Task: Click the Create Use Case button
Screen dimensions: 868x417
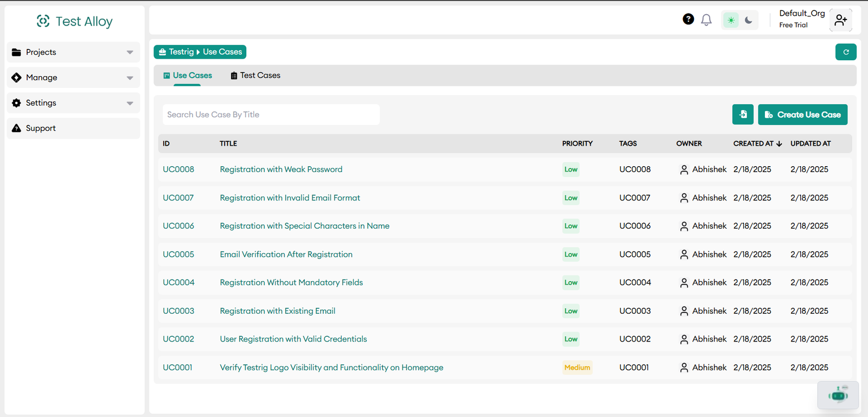Action: click(802, 115)
